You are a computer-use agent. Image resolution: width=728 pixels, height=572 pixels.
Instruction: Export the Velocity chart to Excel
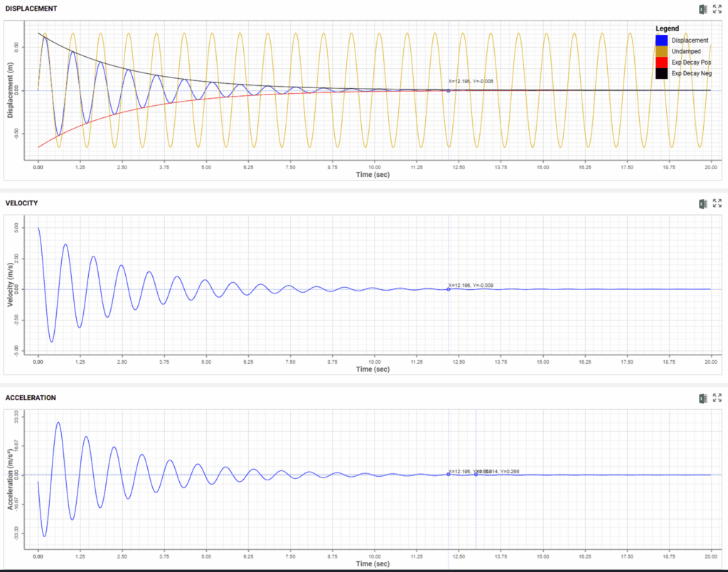(x=703, y=203)
